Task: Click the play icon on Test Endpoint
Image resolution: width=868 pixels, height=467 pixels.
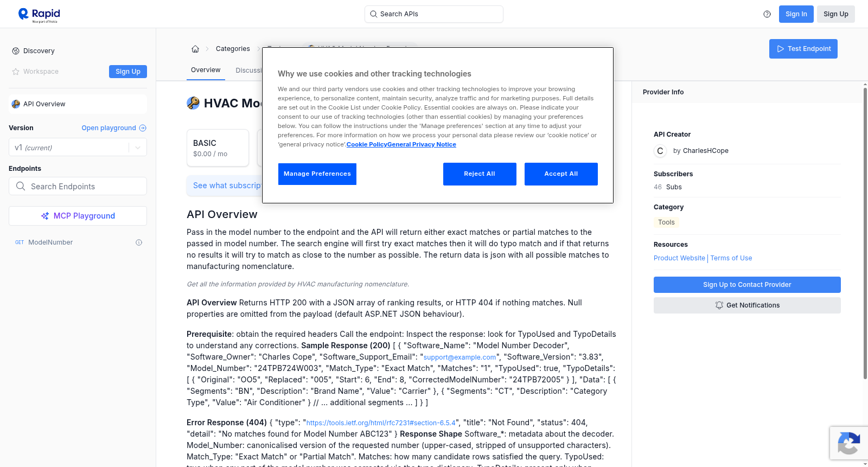Action: [781, 49]
